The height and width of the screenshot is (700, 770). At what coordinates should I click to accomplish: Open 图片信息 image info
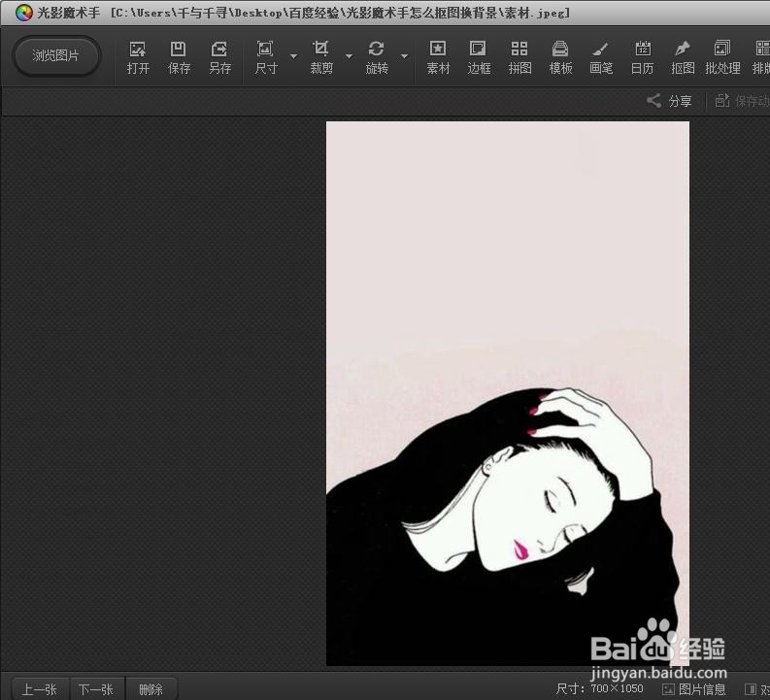point(694,689)
